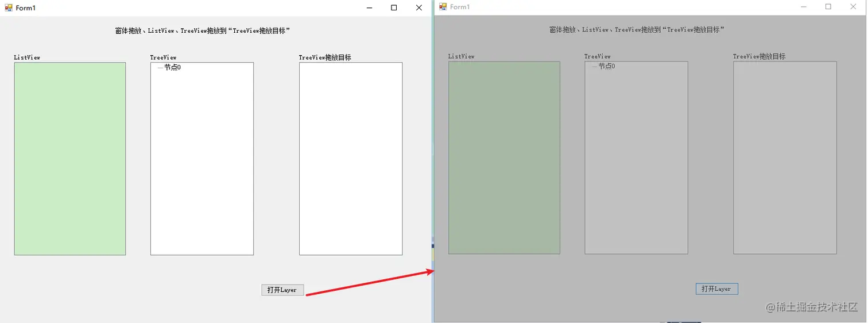Click the green ListView panel in right window
The image size is (868, 323).
pos(504,157)
